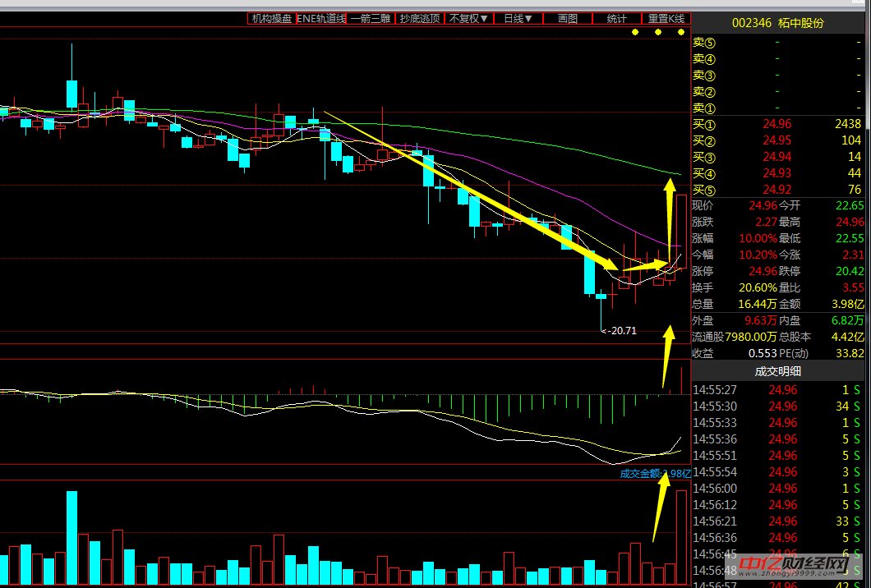Open the 不复权 adjustment dropdown

(x=468, y=18)
